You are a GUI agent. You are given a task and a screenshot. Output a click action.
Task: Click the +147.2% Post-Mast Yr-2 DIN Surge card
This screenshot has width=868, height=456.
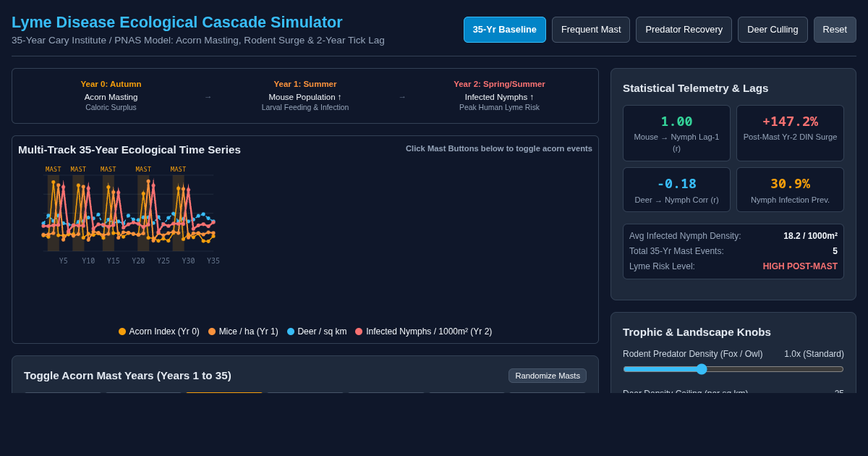coord(790,133)
